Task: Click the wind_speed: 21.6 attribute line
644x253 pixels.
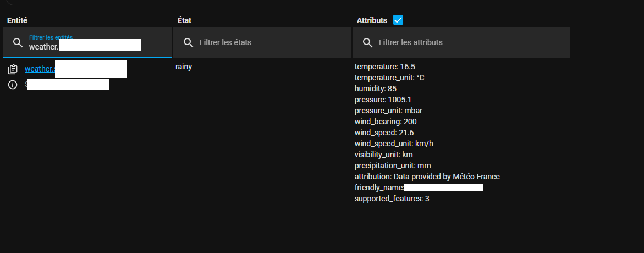Action: tap(384, 133)
